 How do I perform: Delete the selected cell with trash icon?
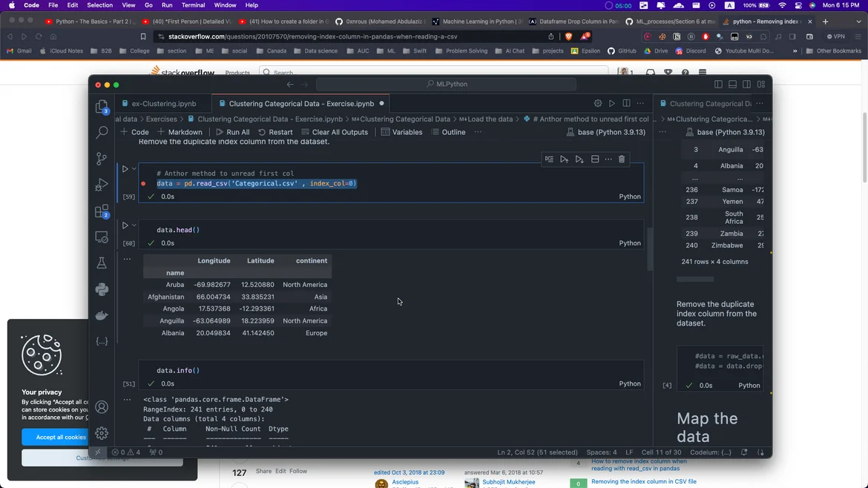[x=622, y=159]
